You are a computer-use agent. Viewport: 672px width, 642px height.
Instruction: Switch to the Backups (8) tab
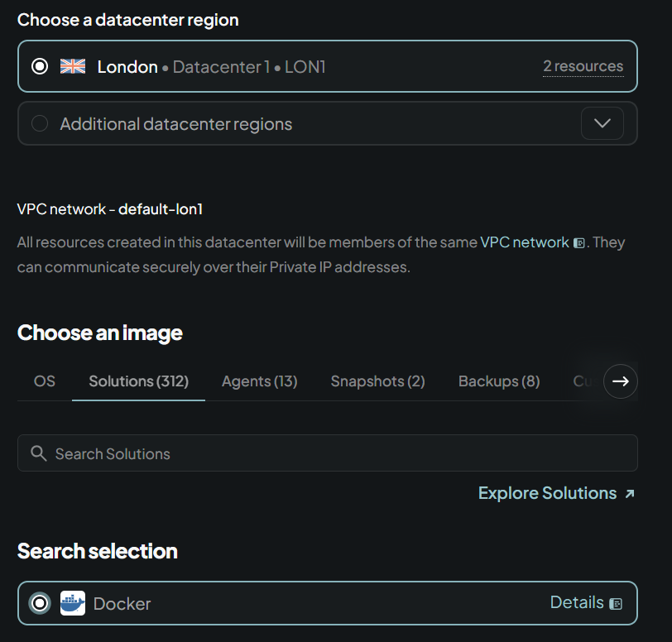coord(499,381)
